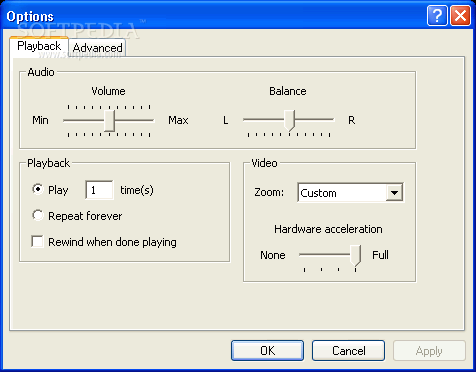Click the None acceleration label
The image size is (476, 372).
[x=273, y=255]
